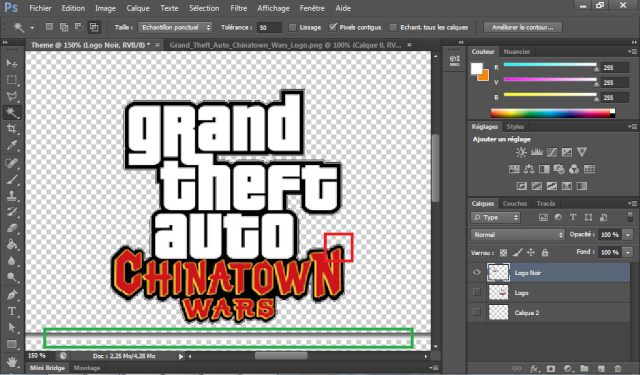Select the Paint Bucket tool
This screenshot has height=375, width=640.
coord(12,245)
